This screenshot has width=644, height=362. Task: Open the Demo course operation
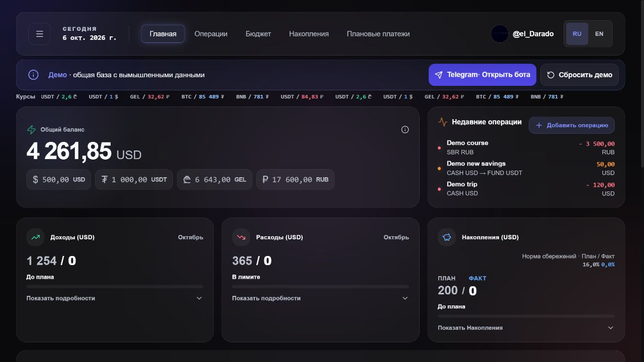point(526,147)
